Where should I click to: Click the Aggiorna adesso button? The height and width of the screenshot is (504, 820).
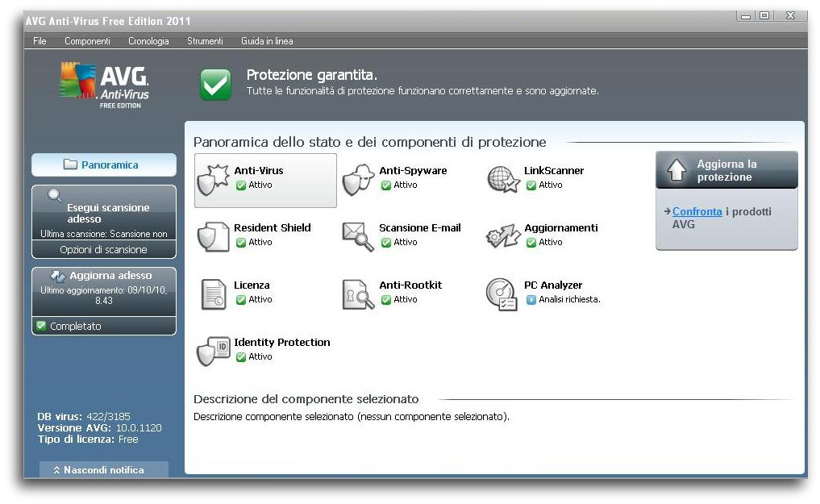[104, 291]
